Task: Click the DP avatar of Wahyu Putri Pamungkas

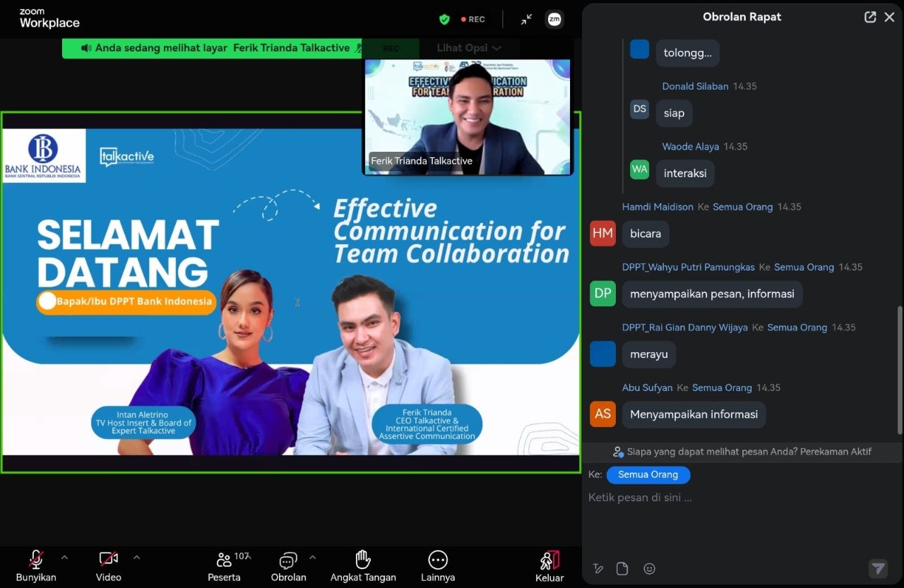Action: [x=602, y=294]
